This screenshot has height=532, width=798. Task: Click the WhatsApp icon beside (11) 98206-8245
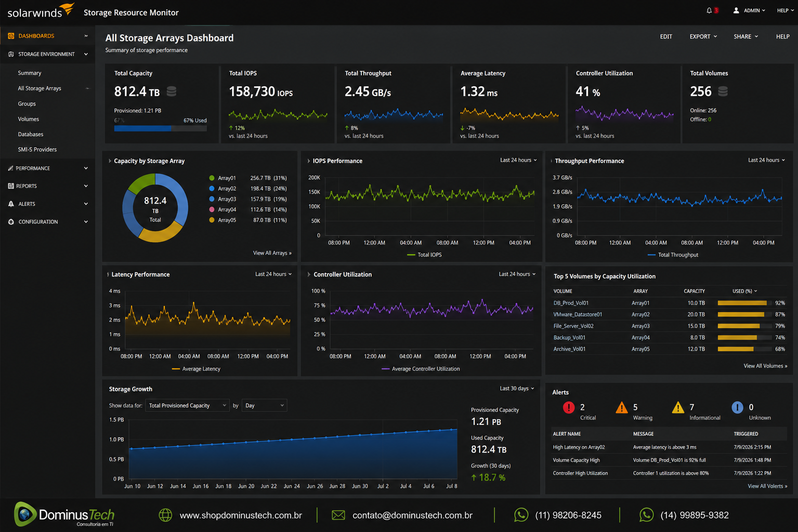pyautogui.click(x=521, y=515)
